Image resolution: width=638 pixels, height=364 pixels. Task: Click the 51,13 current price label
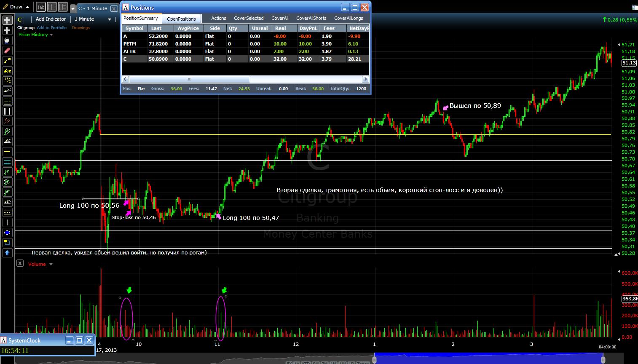629,63
